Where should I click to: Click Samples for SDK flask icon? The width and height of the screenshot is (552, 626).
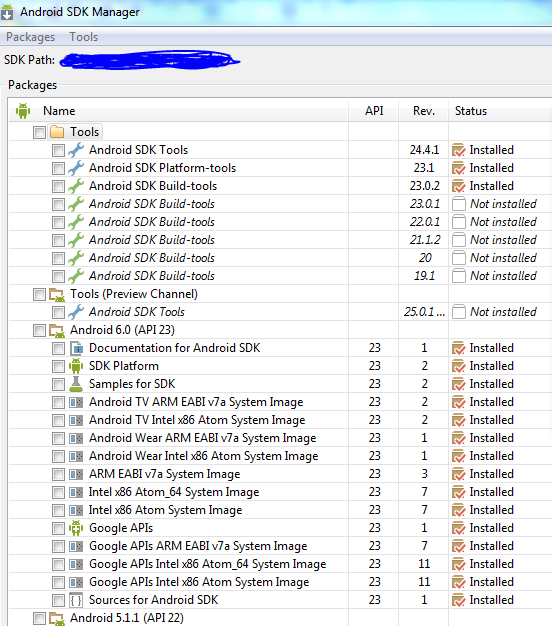point(76,384)
